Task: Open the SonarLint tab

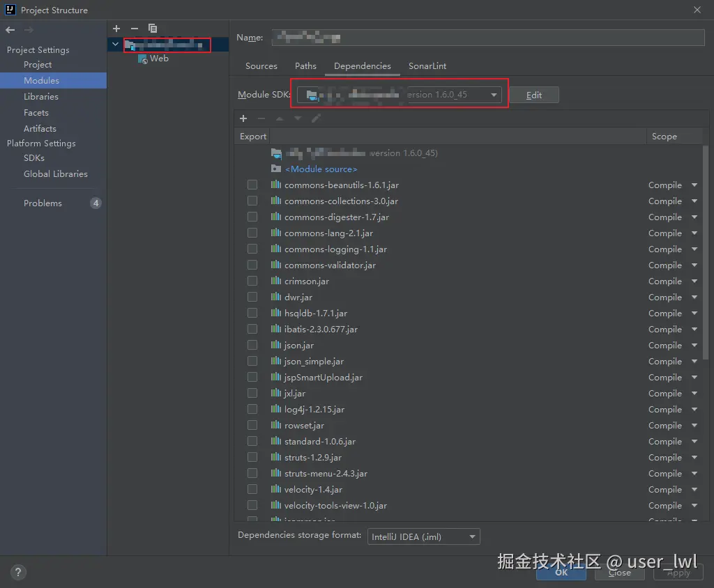Action: pos(427,66)
